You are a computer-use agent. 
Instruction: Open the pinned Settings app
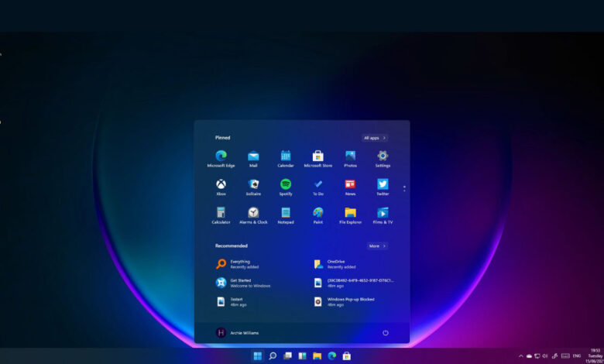click(x=383, y=159)
